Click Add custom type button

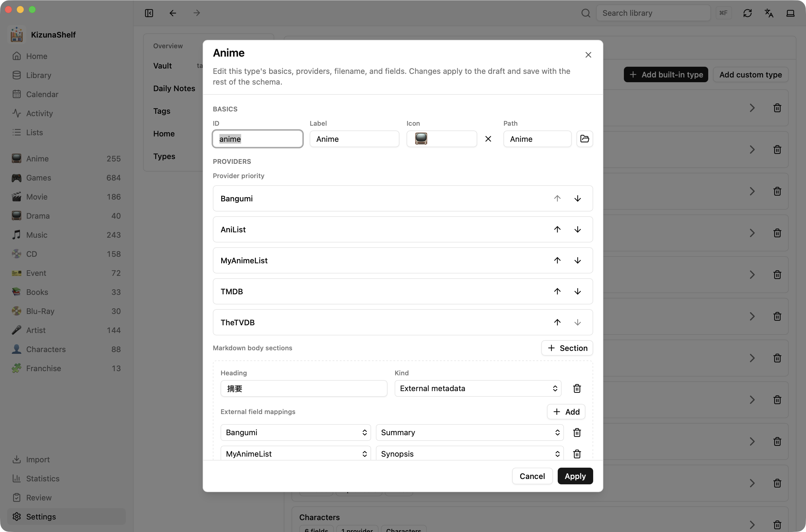tap(750, 74)
